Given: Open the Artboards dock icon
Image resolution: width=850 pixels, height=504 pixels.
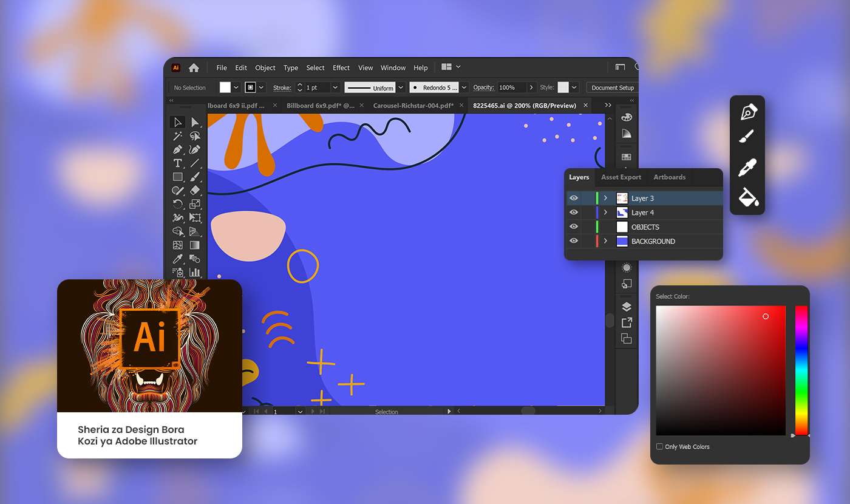Looking at the screenshot, I should tap(627, 338).
